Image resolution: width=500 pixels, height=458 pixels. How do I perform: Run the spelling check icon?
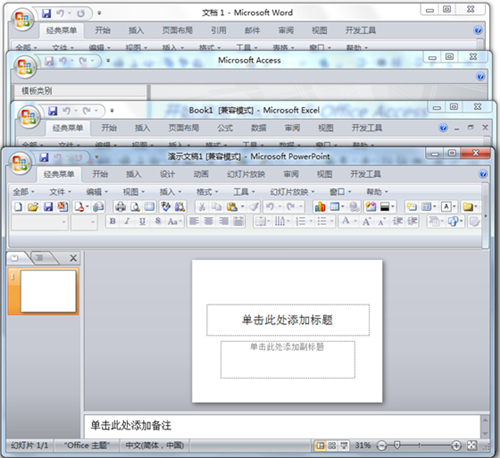tap(166, 207)
